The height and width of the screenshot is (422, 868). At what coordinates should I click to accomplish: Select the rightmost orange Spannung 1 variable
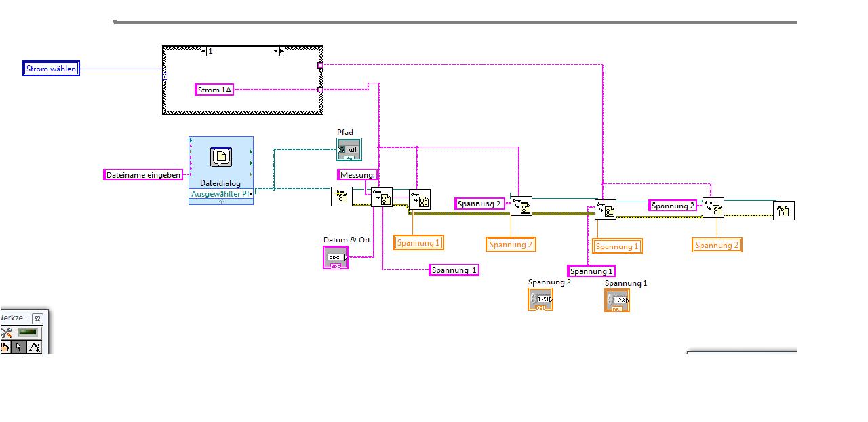click(617, 246)
